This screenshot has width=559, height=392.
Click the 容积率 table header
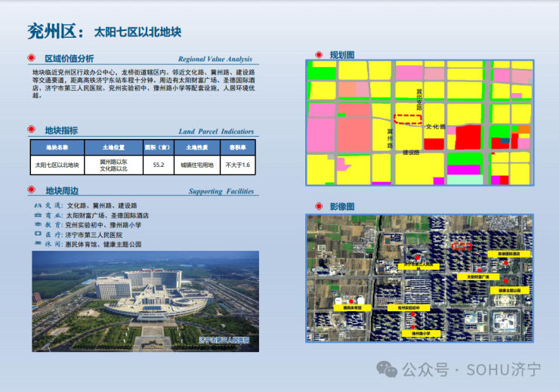click(x=238, y=147)
